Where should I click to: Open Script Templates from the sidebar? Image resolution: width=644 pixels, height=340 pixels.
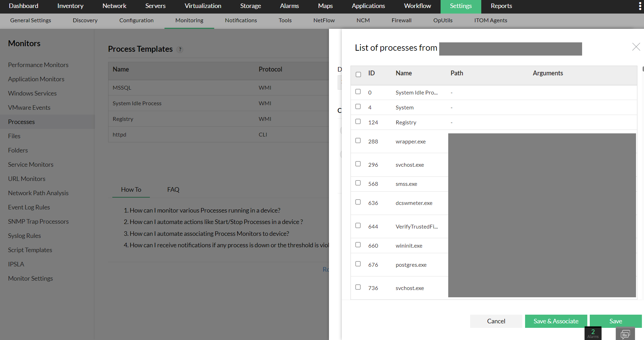tap(30, 250)
